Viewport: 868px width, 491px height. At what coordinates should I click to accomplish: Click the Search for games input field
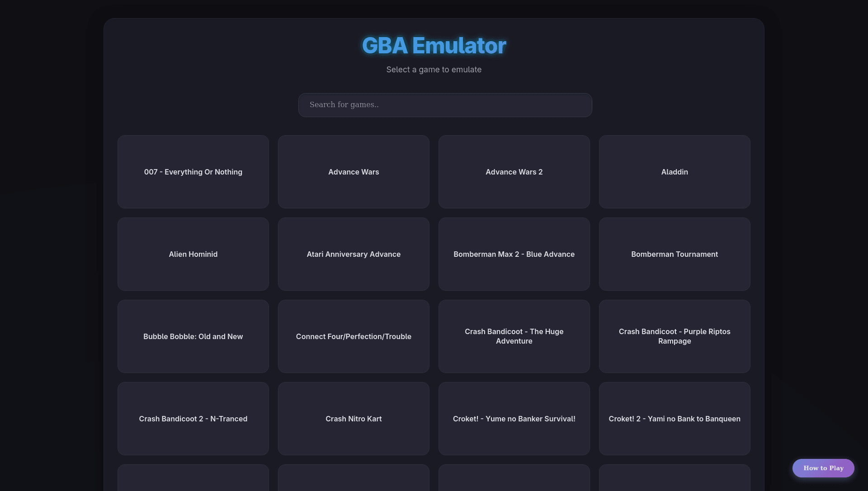click(445, 105)
